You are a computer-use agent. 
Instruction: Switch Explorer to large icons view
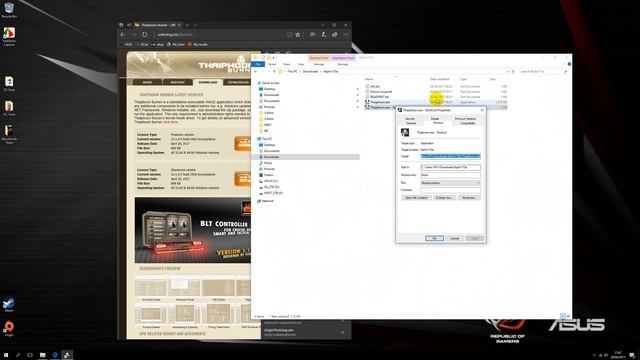pos(568,316)
